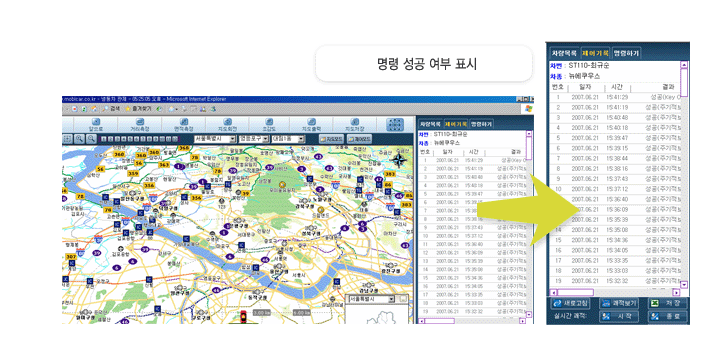Zoom in with the plus magnifier icon
Viewport: 720px width, 360px height.
[x=79, y=139]
